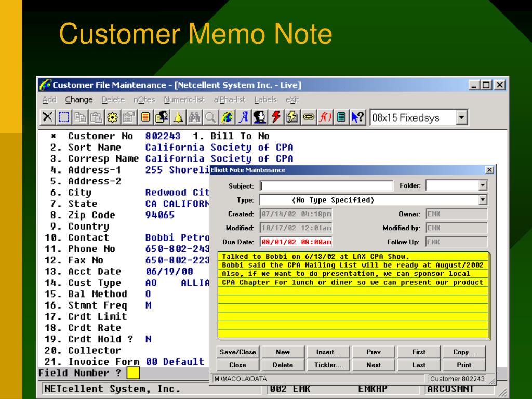Open the alPha-list menu

229,99
